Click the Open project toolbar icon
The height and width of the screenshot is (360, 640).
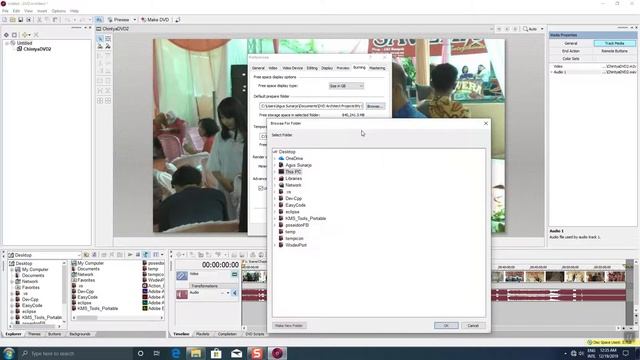pyautogui.click(x=13, y=20)
